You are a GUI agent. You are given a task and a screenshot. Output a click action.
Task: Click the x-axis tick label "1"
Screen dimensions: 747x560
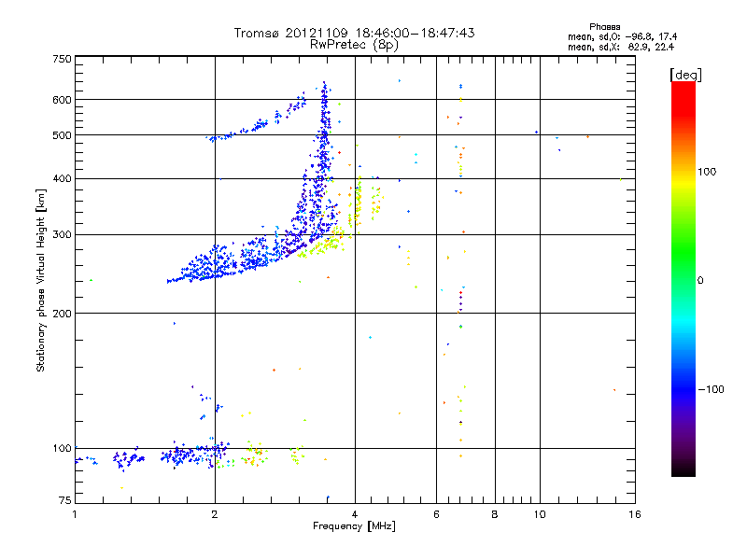(75, 514)
